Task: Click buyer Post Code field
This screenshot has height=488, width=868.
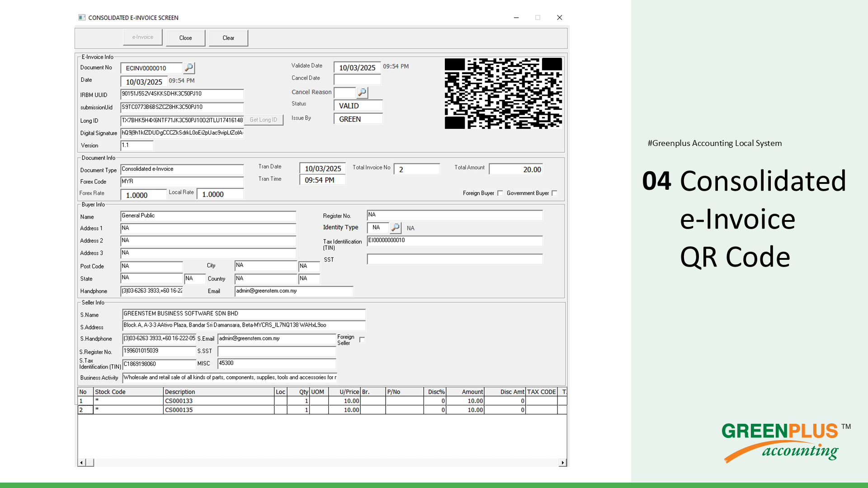Action: tap(151, 267)
